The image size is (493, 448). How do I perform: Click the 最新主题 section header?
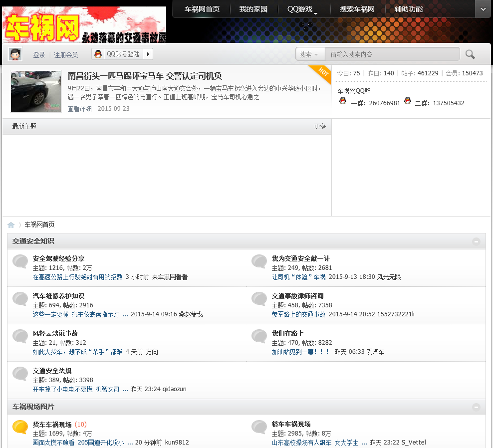click(24, 126)
